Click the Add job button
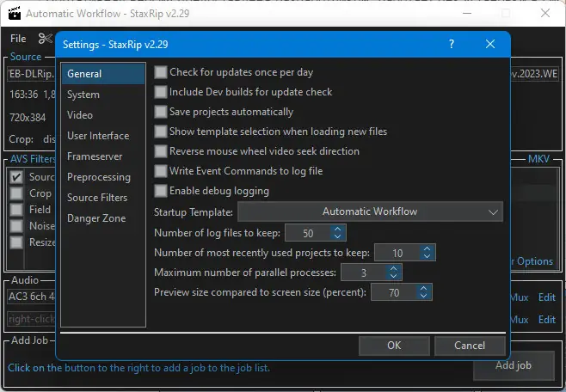Viewport: 566px width, 392px height. (513, 365)
